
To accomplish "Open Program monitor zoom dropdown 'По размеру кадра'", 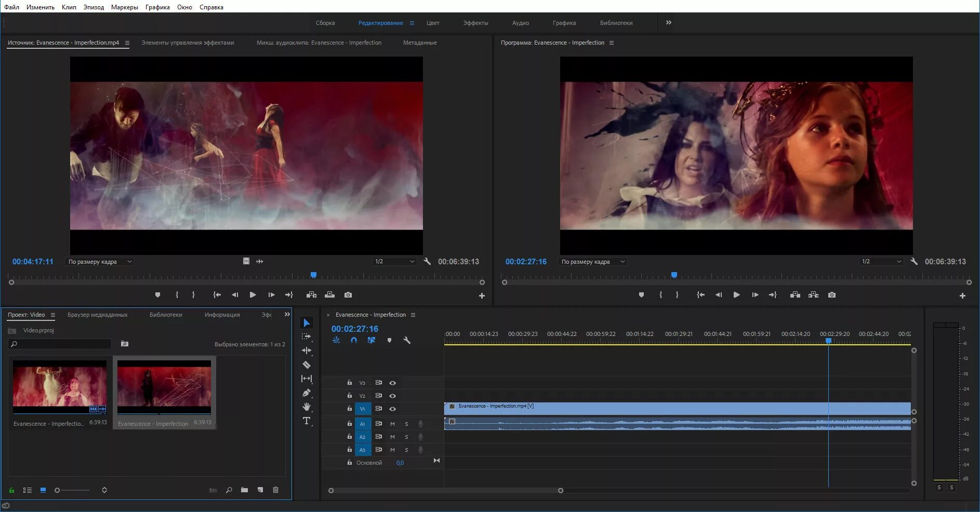I will pos(592,262).
